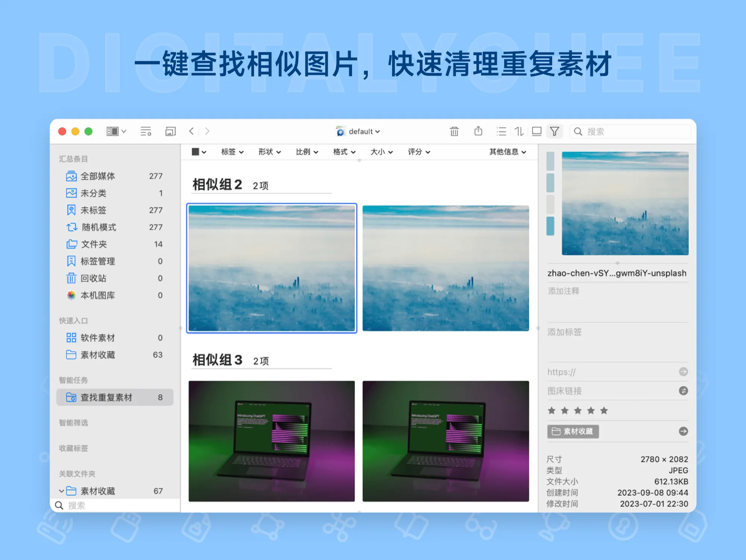
Task: Select the second laptop thumbnail in 相似组 3
Action: pyautogui.click(x=445, y=441)
